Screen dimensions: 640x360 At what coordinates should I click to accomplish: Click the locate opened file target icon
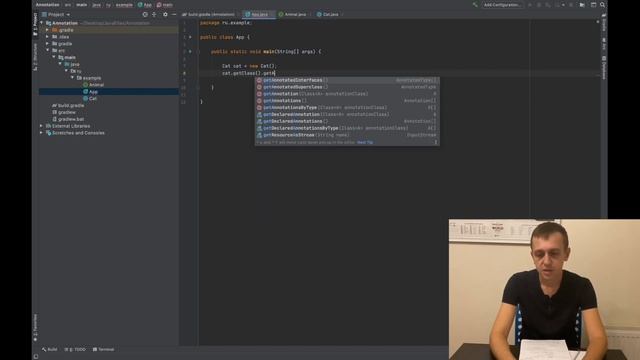pyautogui.click(x=145, y=14)
